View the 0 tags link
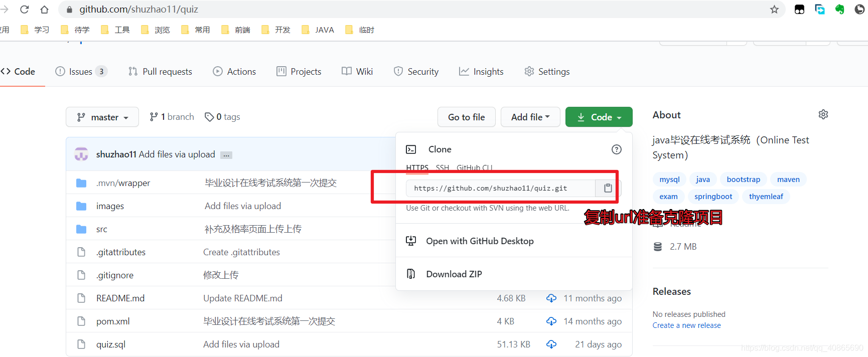The image size is (868, 357). (x=222, y=117)
